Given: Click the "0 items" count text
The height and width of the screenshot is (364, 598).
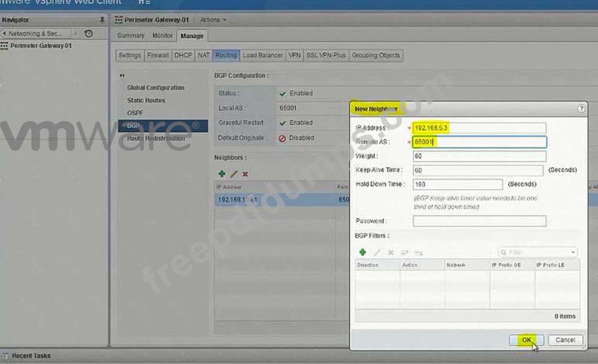Looking at the screenshot, I should [x=565, y=316].
